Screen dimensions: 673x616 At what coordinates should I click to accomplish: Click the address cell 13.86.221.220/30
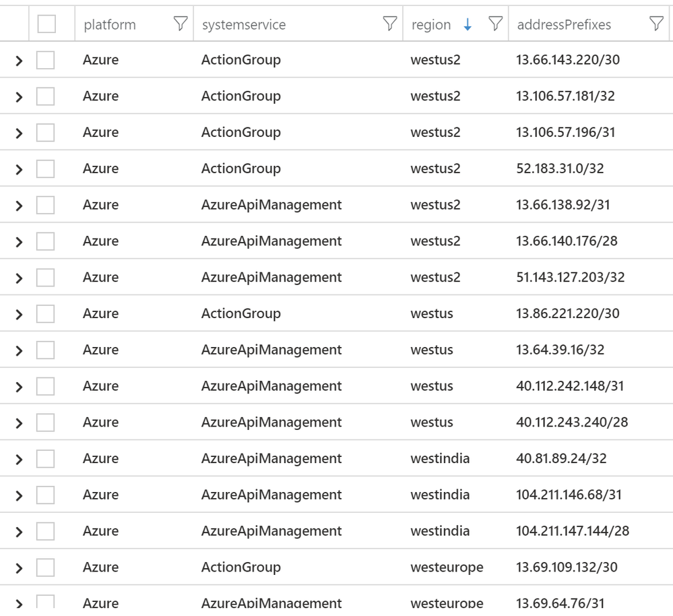568,314
